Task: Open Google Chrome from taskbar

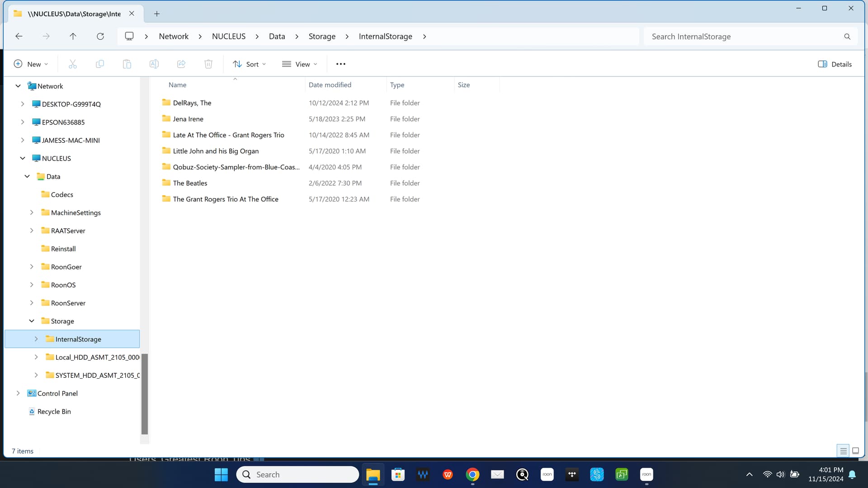Action: [x=472, y=474]
